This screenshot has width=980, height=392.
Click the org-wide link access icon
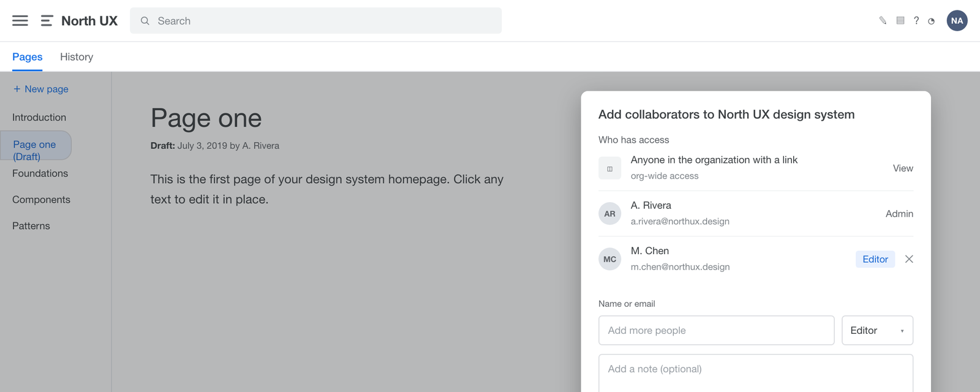pyautogui.click(x=610, y=168)
